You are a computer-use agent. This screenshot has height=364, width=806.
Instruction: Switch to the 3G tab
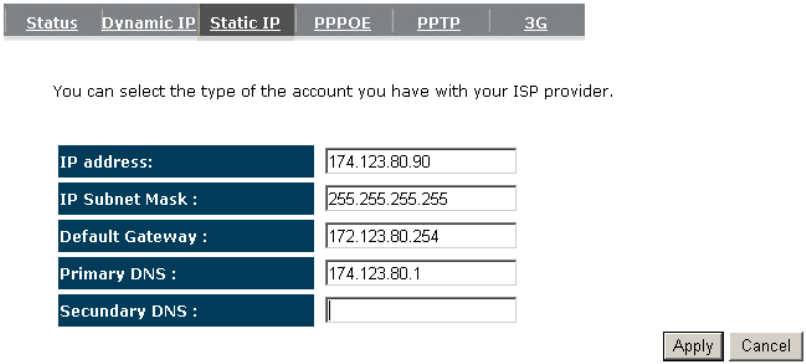tap(536, 23)
